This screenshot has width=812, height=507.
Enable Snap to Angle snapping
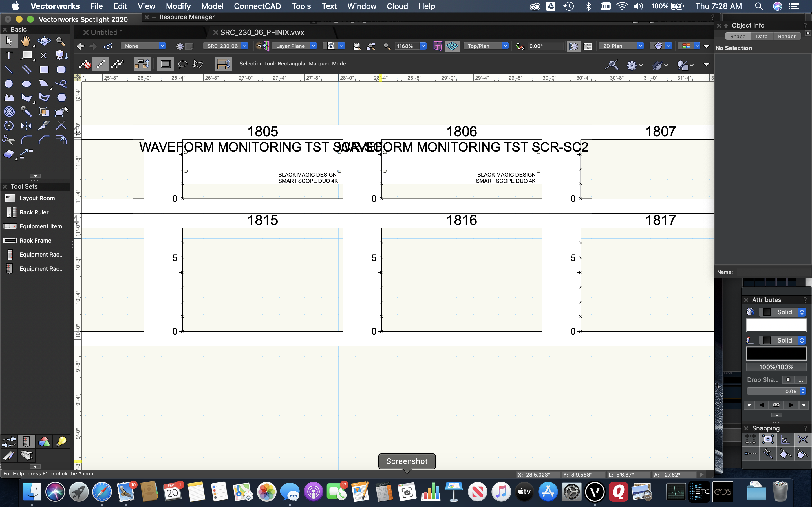pyautogui.click(x=785, y=440)
